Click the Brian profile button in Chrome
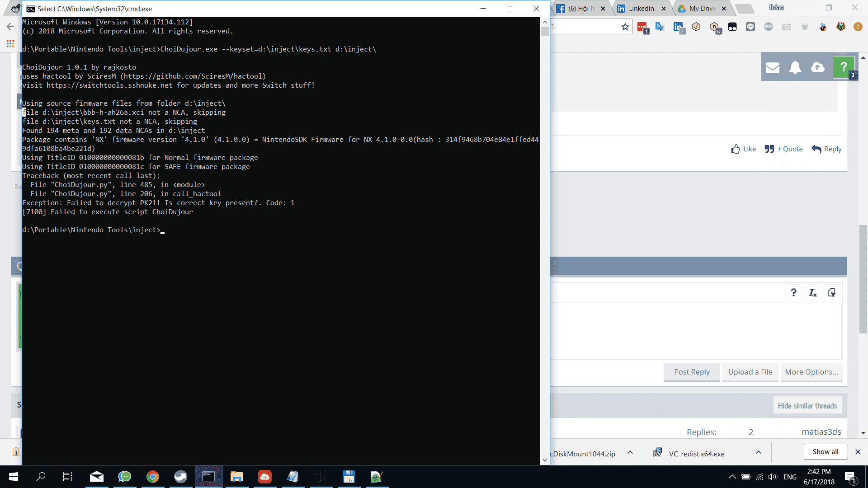This screenshot has height=488, width=868. tap(777, 8)
